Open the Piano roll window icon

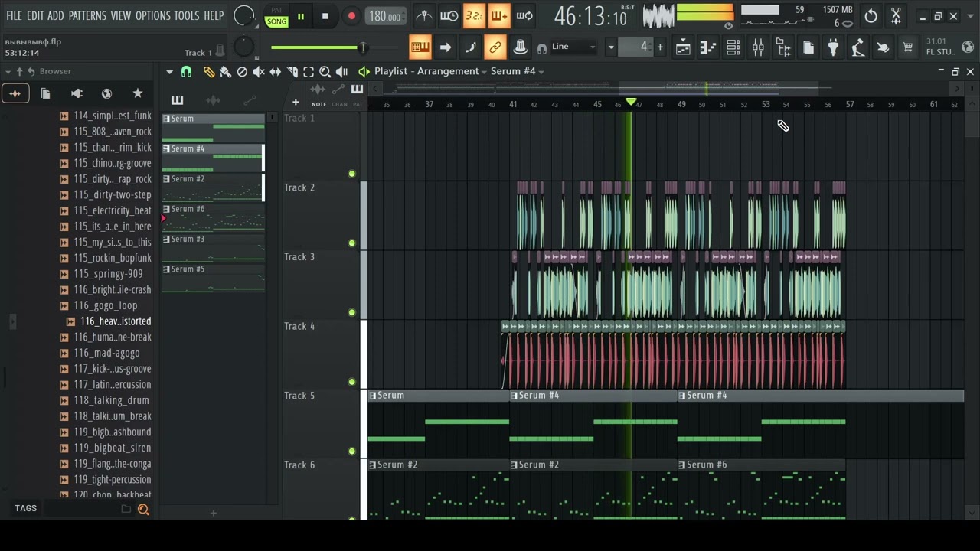click(708, 47)
